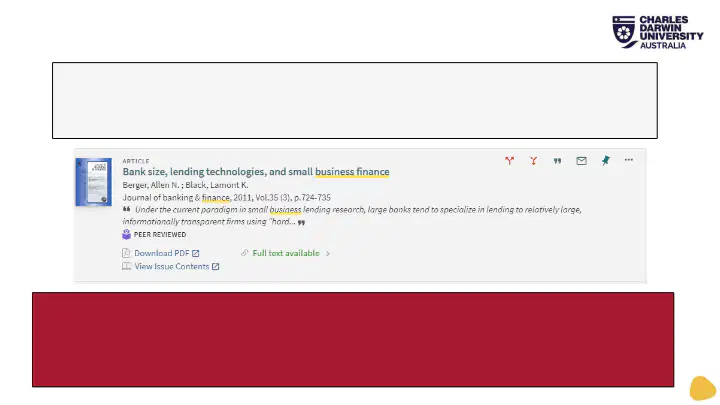Click the journal cover thumbnail

tap(94, 182)
